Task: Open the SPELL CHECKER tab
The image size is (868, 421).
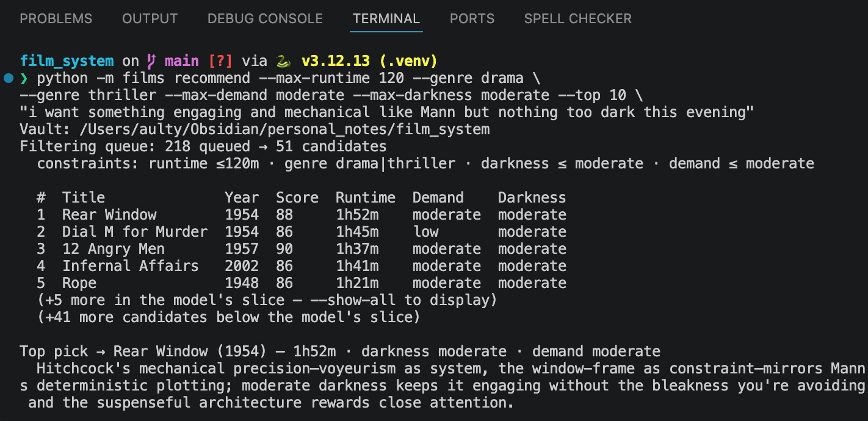Action: tap(577, 19)
